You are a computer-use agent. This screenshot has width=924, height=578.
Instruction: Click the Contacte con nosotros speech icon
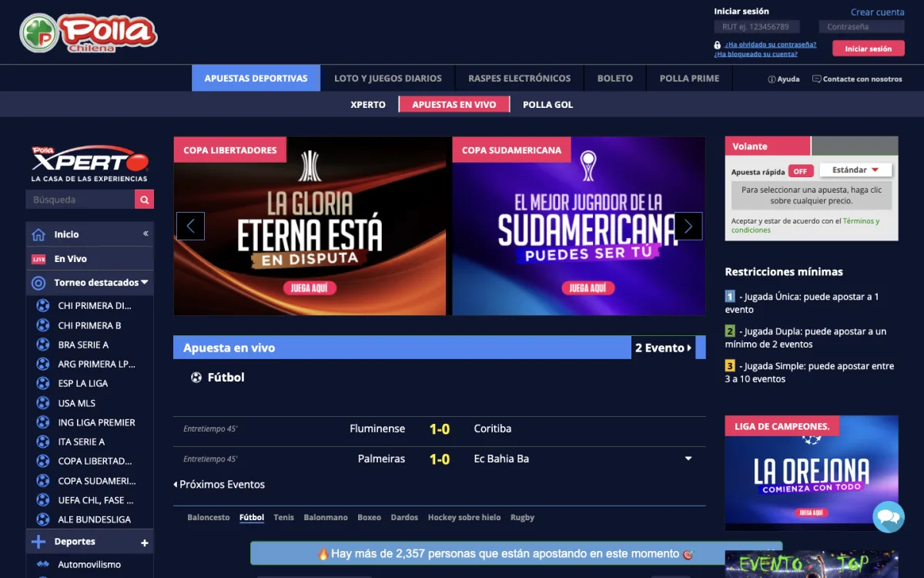point(816,79)
